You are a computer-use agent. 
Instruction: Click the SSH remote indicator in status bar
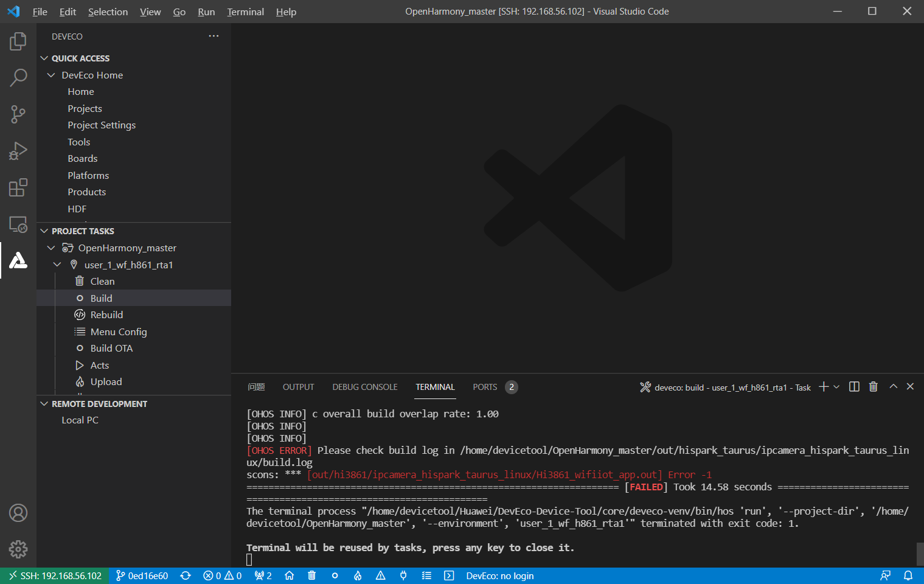coord(55,575)
